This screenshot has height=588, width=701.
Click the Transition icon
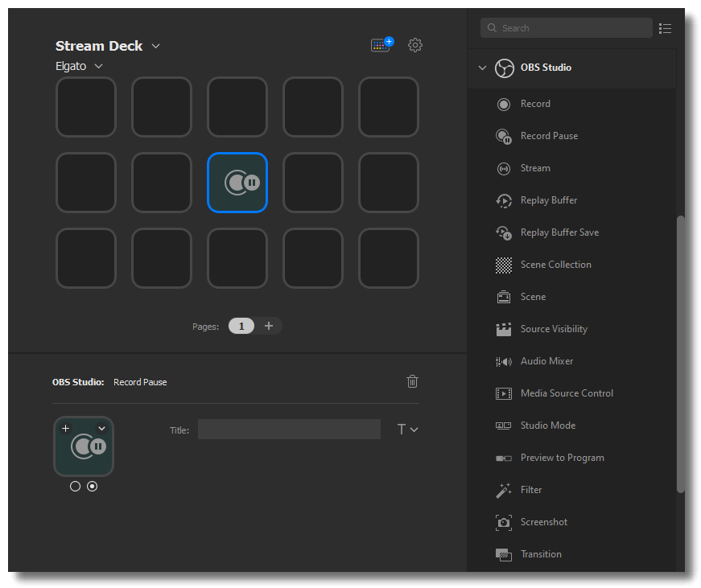(503, 554)
